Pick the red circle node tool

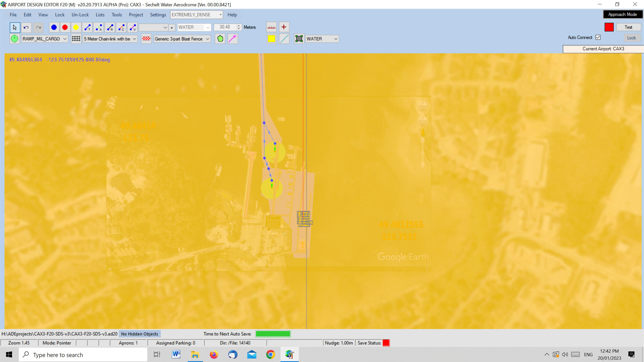point(65,27)
